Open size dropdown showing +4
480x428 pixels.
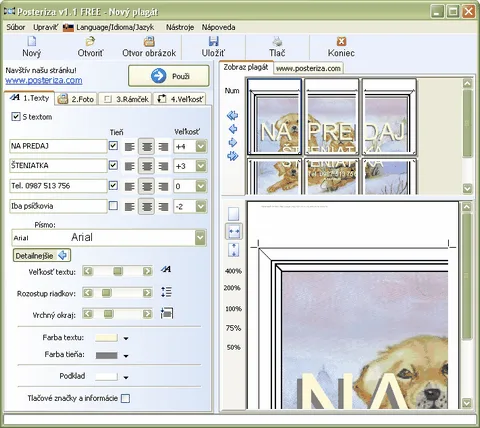coord(201,146)
